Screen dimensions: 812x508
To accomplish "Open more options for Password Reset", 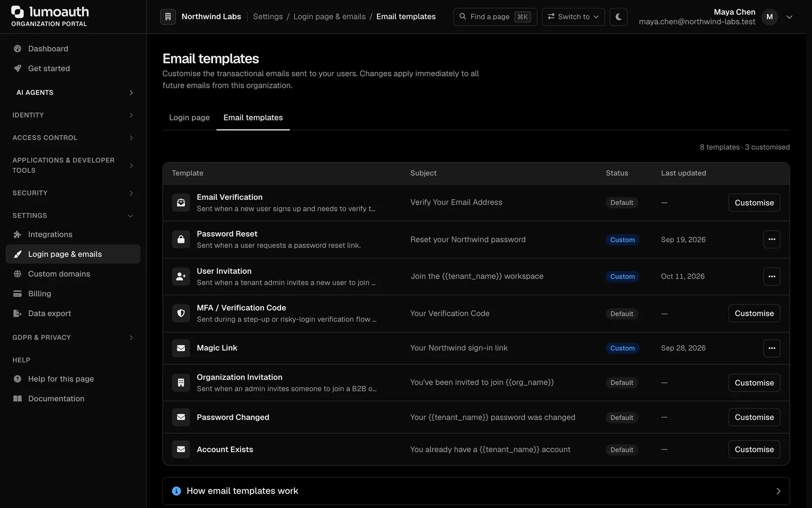I will coord(771,239).
